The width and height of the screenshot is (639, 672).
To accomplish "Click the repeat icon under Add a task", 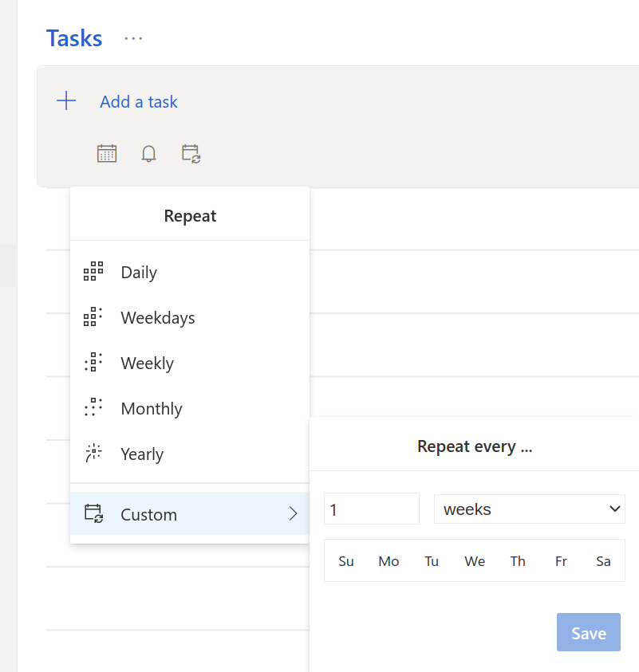I will click(x=191, y=154).
